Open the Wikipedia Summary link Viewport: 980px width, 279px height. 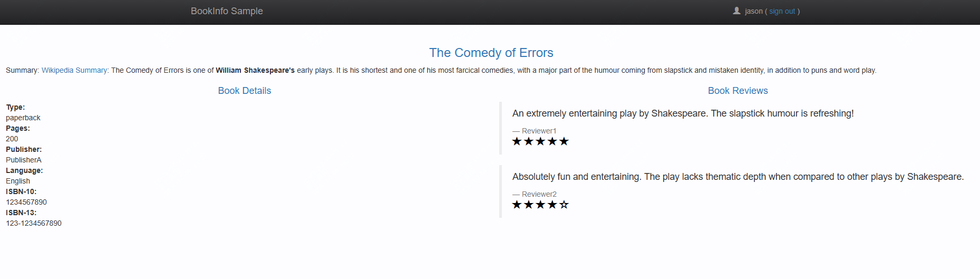[74, 70]
